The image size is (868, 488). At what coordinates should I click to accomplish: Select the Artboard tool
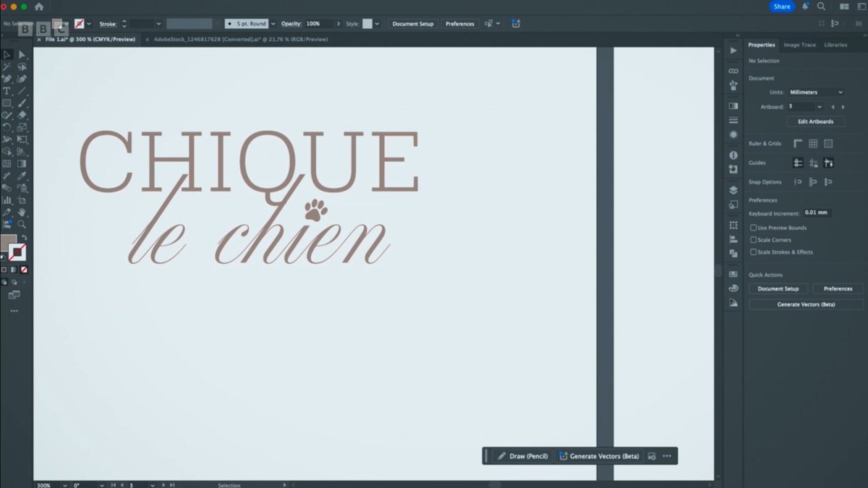click(x=22, y=200)
